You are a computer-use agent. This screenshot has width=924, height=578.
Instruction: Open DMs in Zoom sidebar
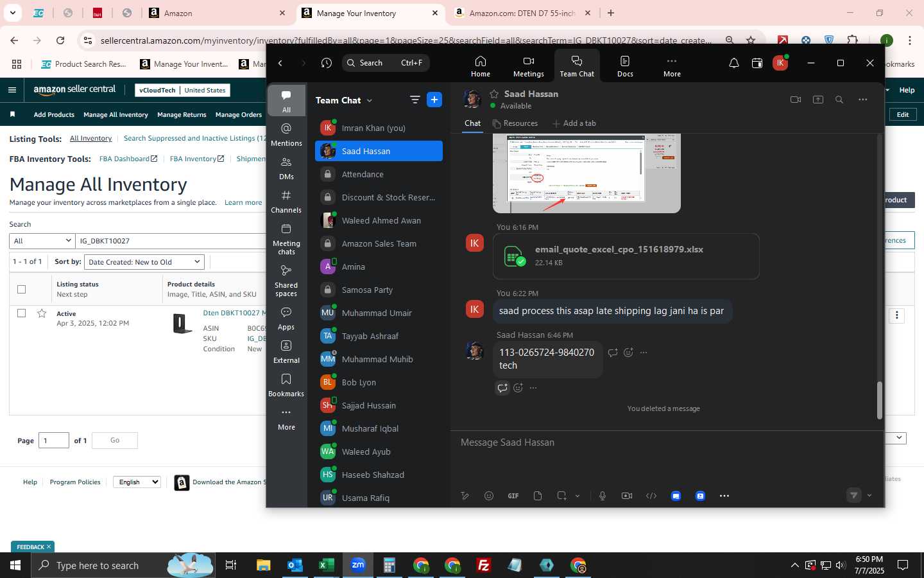(x=286, y=168)
